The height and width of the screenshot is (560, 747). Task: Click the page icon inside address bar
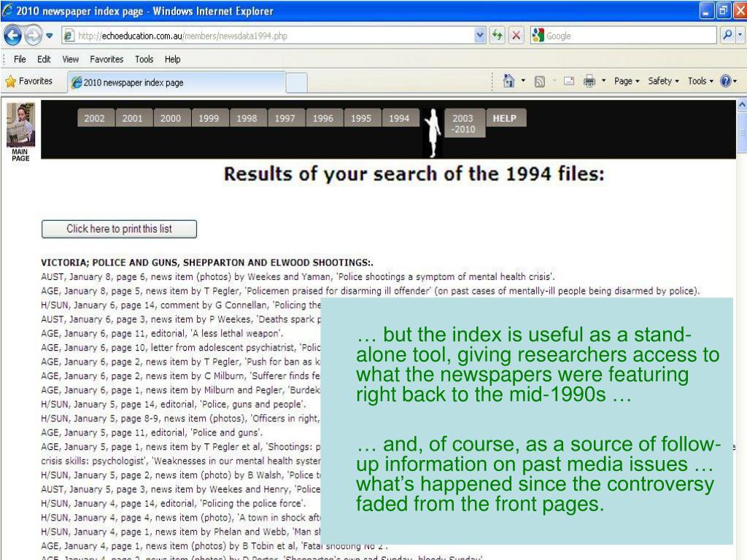(x=69, y=36)
